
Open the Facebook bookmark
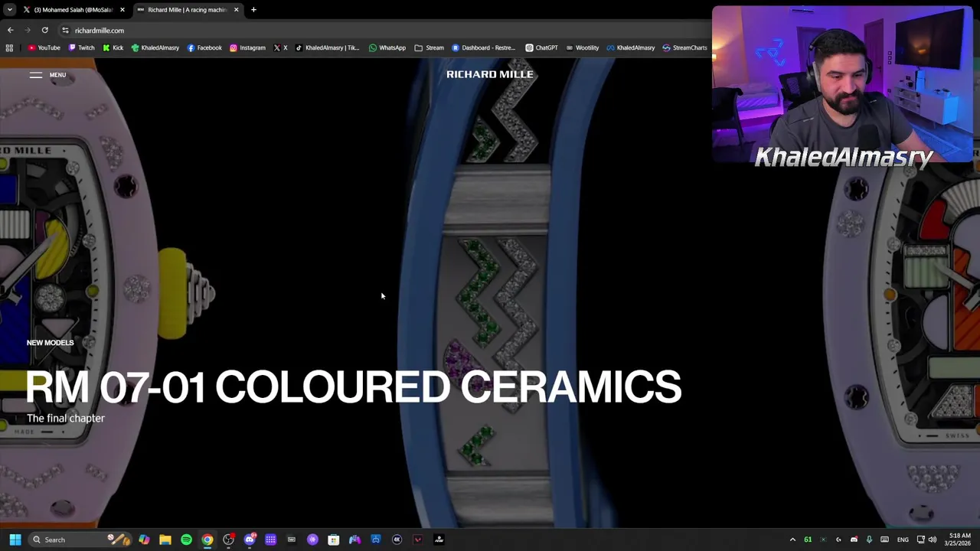click(204, 47)
